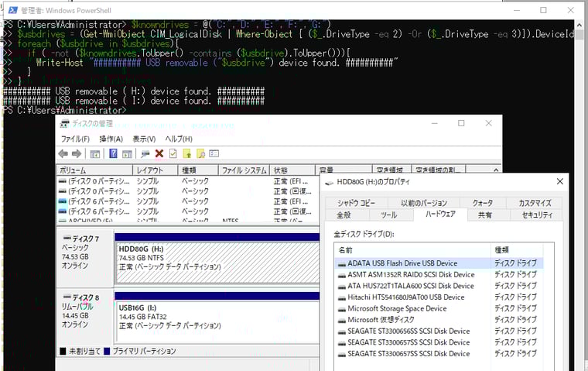Click the connect drive toolbar icon

click(145, 153)
